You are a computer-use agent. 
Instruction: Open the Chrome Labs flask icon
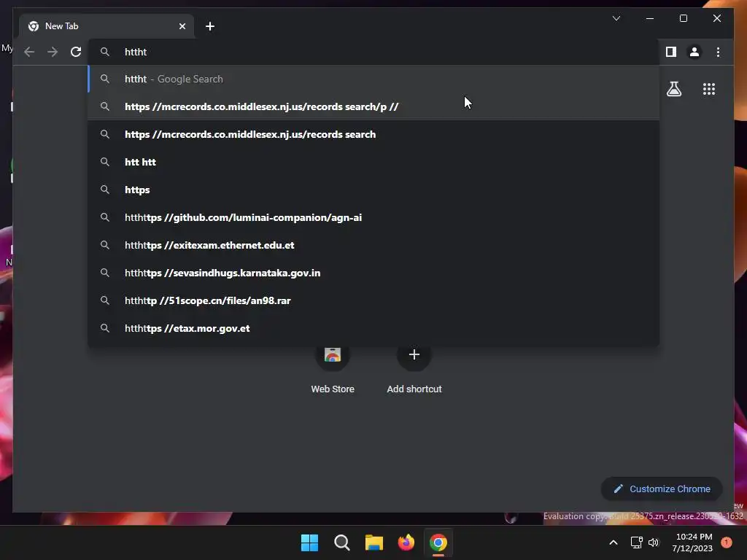(673, 89)
